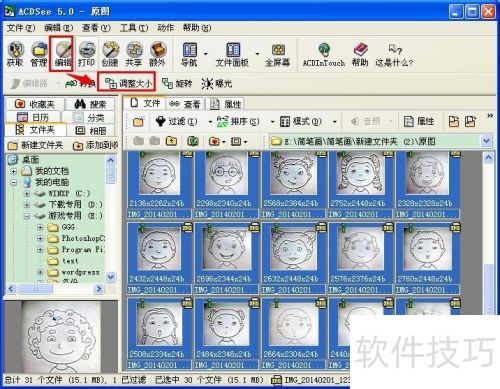Click the 管理 (Manage) toolbar icon
The image size is (500, 389).
(39, 54)
